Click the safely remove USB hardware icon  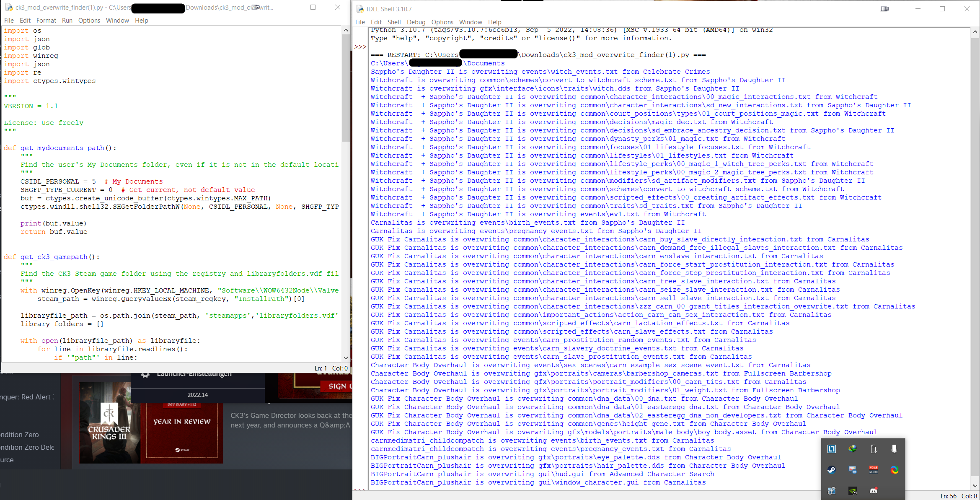click(x=874, y=449)
